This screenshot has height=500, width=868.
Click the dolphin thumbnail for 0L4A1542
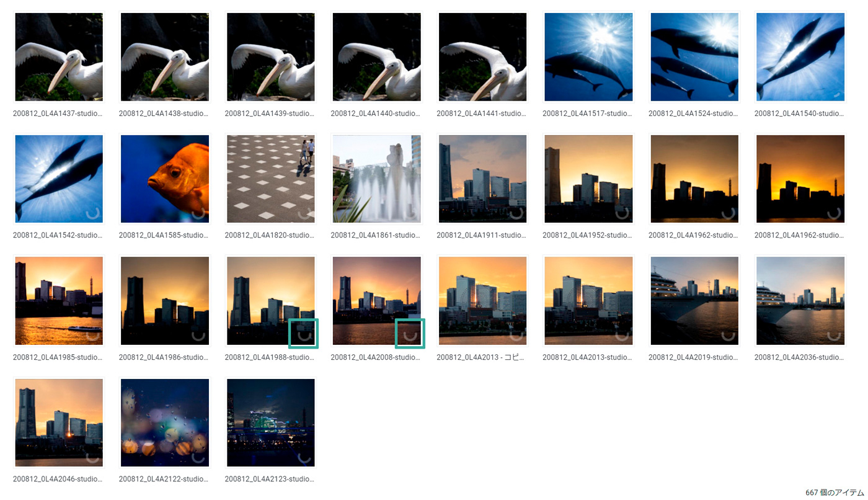[59, 179]
